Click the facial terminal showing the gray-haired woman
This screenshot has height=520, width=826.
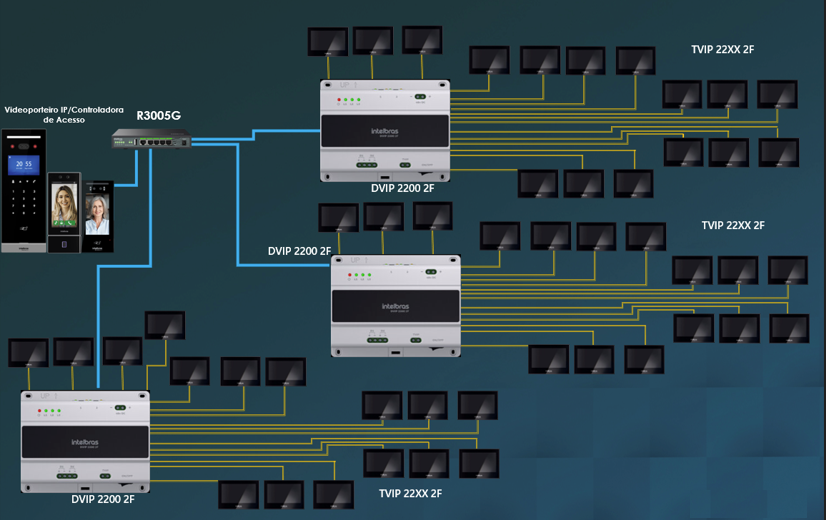click(x=97, y=216)
